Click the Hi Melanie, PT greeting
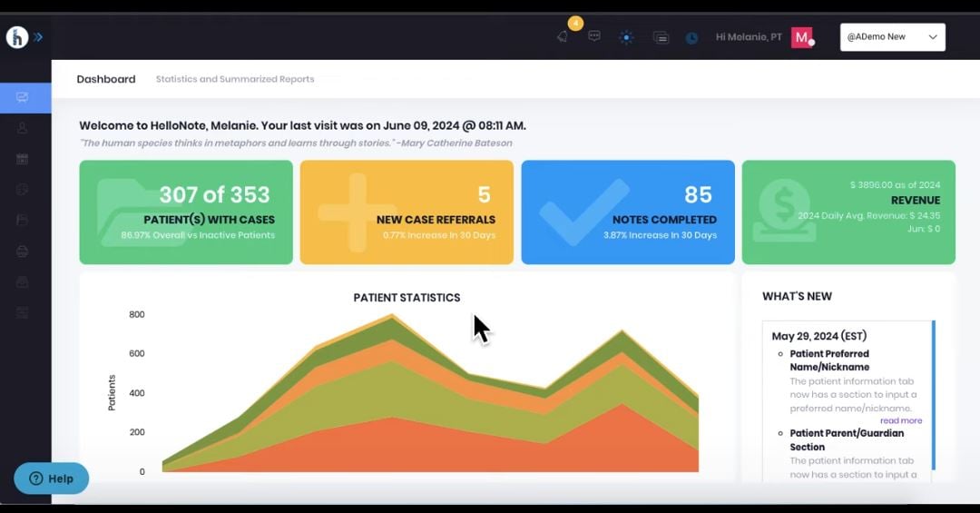 (749, 37)
